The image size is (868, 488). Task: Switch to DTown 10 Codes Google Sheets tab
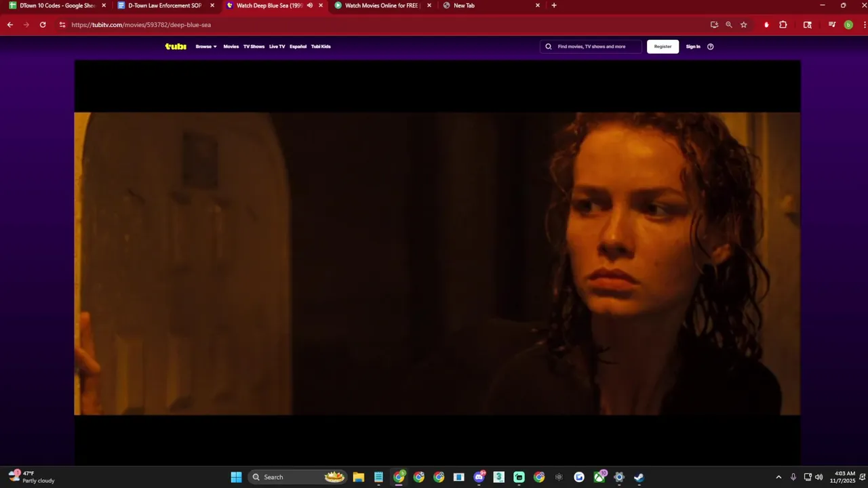pyautogui.click(x=56, y=5)
